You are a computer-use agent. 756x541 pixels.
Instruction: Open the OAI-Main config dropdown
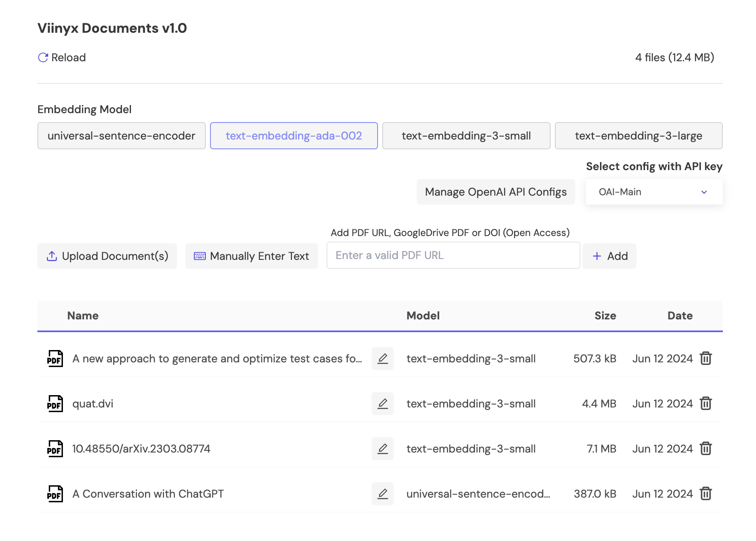point(654,192)
